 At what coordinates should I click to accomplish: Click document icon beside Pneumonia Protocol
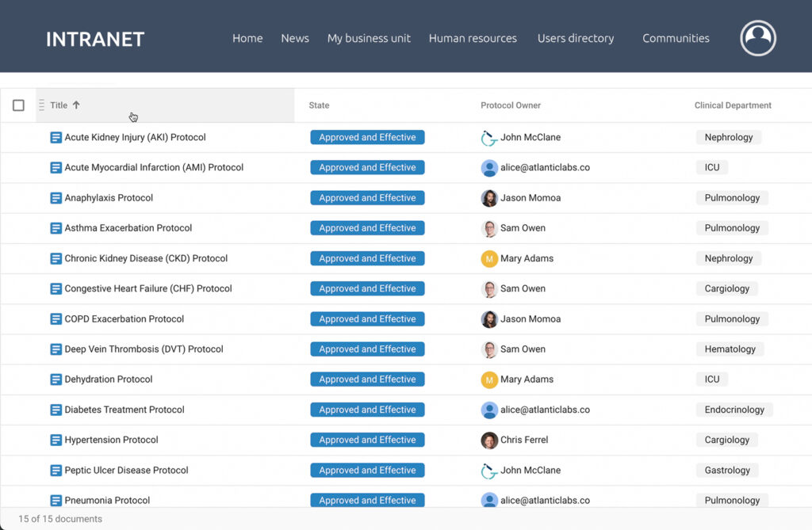tap(56, 501)
